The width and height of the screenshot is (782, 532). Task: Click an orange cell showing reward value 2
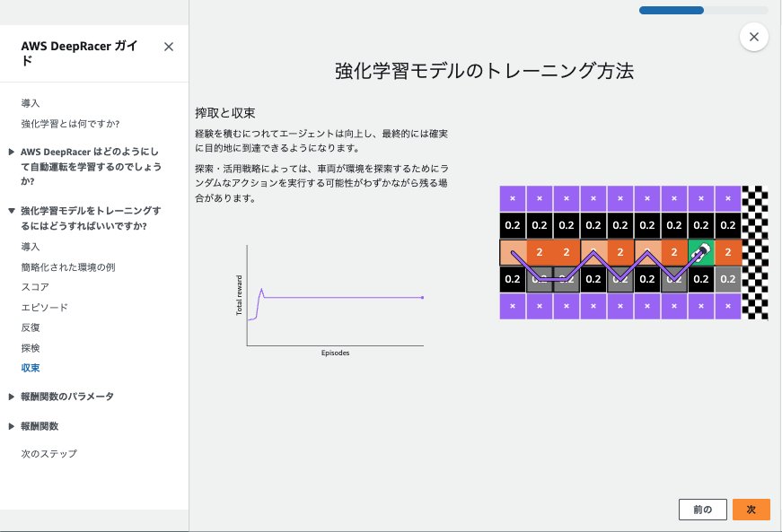[x=567, y=252]
